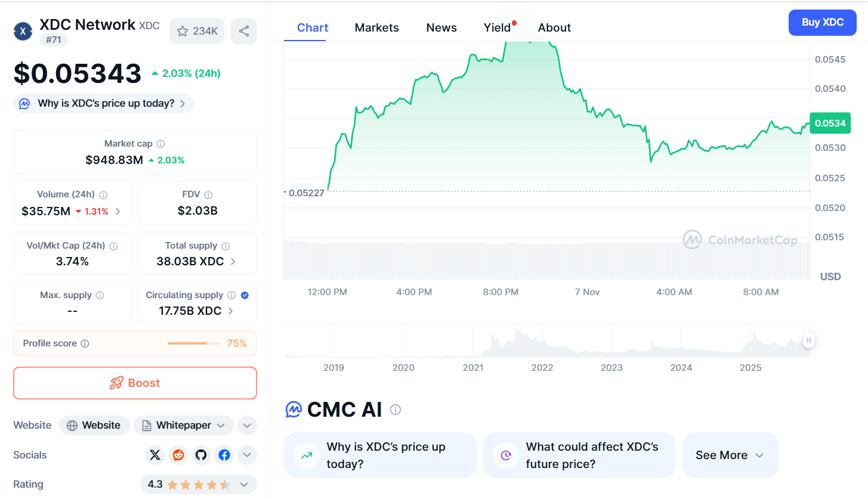Screen dimensions: 868x499
Task: Open the Rating dropdown chevron
Action: click(x=243, y=484)
